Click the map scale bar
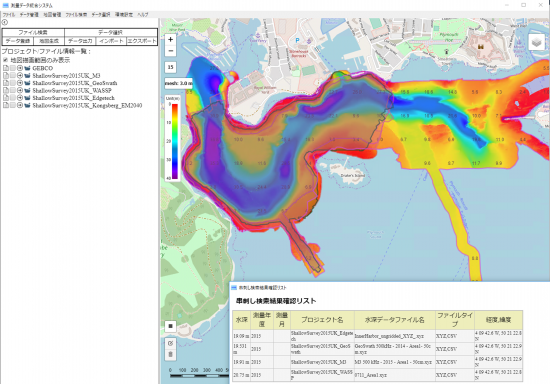 tap(199, 373)
